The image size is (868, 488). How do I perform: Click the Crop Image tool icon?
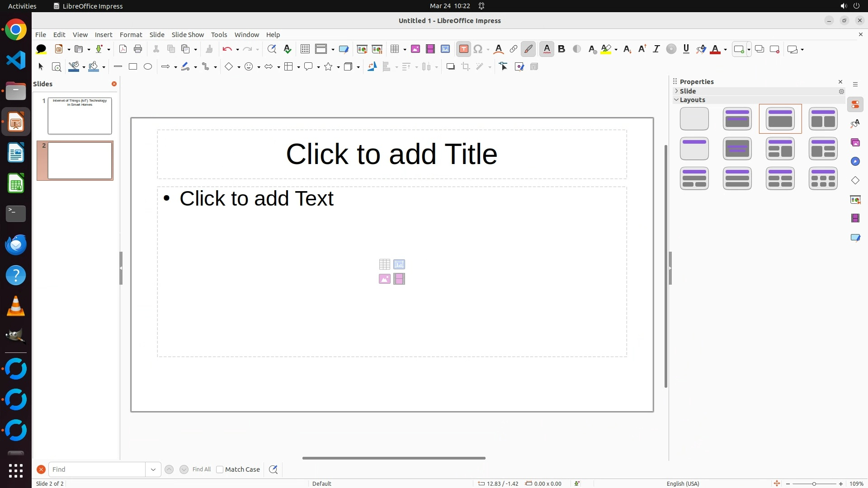point(466,67)
